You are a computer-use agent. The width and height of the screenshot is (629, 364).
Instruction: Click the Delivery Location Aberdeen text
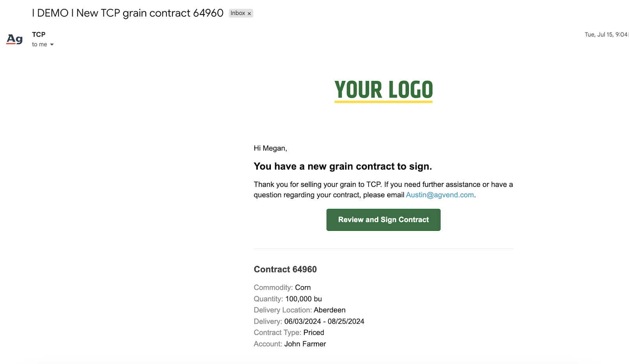pos(300,310)
